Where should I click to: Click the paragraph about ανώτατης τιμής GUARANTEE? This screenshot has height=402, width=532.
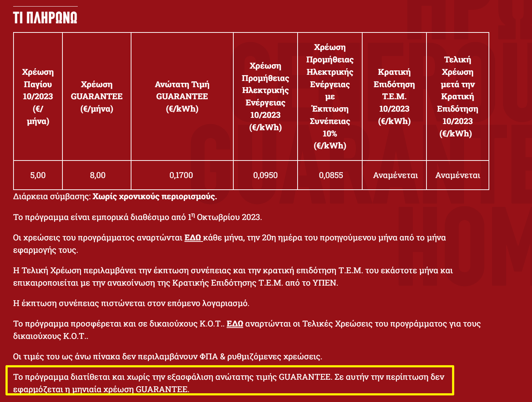click(229, 383)
